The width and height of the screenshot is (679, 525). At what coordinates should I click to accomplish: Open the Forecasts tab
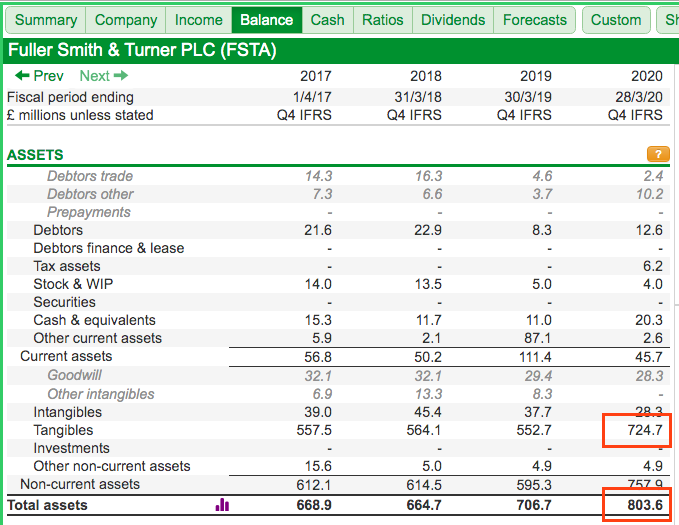tap(535, 20)
